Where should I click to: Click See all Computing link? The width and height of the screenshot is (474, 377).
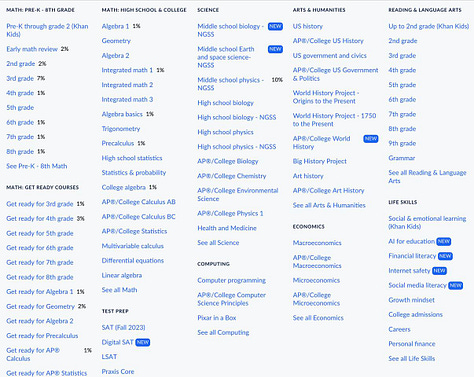point(223,332)
